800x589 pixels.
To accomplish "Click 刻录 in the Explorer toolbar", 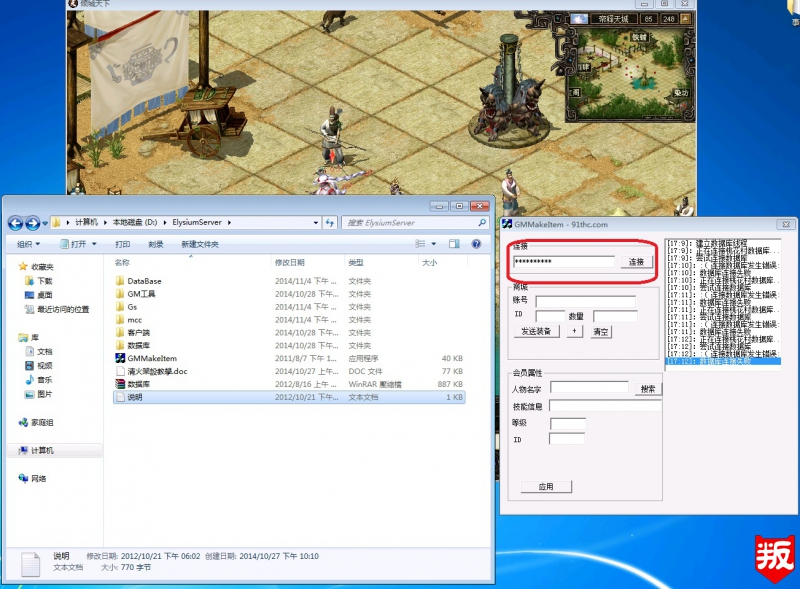I will [x=156, y=244].
